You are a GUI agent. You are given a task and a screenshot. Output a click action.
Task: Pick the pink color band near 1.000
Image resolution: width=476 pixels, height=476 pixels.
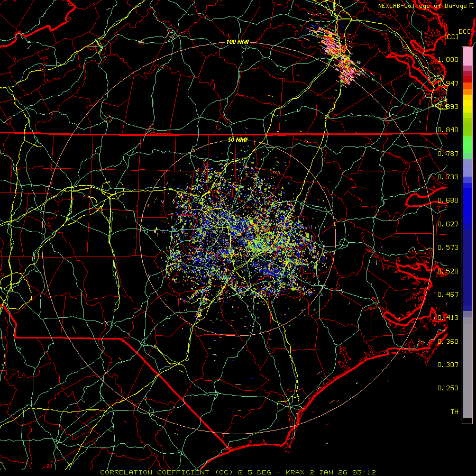pos(467,57)
